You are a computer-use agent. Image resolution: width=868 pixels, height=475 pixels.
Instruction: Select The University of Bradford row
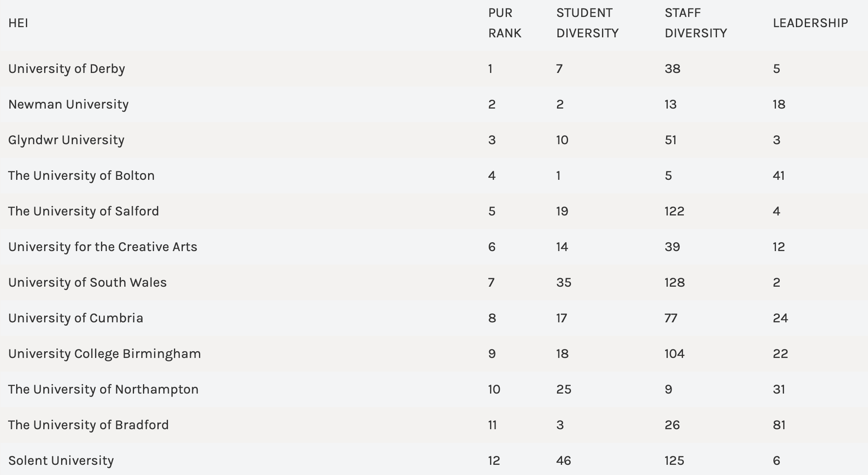88,425
